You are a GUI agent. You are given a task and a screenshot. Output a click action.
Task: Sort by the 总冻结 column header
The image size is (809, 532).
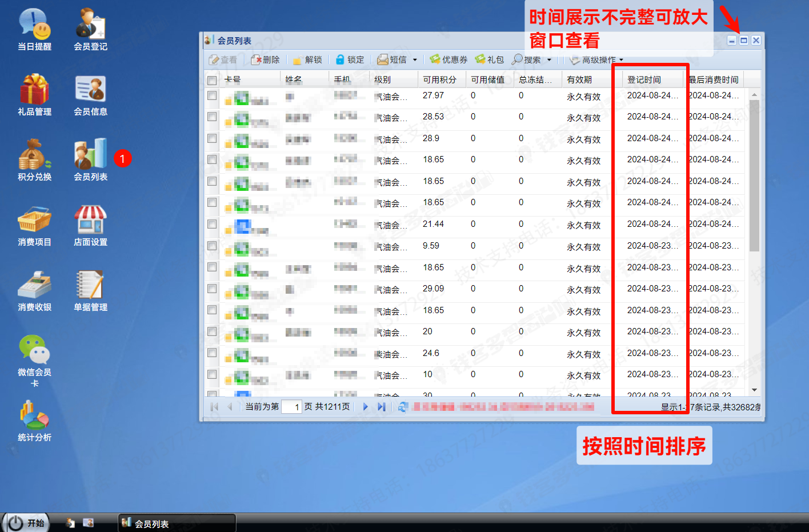click(x=538, y=79)
